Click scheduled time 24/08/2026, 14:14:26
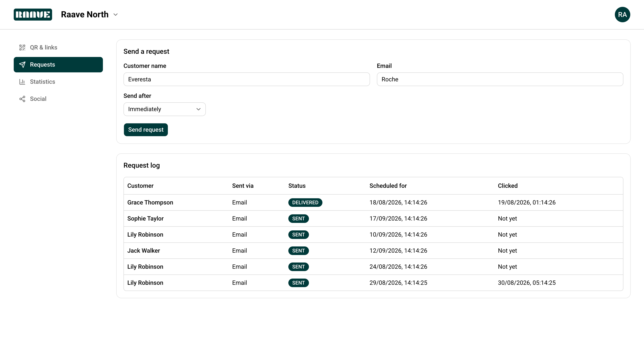This screenshot has height=361, width=644. (x=398, y=267)
